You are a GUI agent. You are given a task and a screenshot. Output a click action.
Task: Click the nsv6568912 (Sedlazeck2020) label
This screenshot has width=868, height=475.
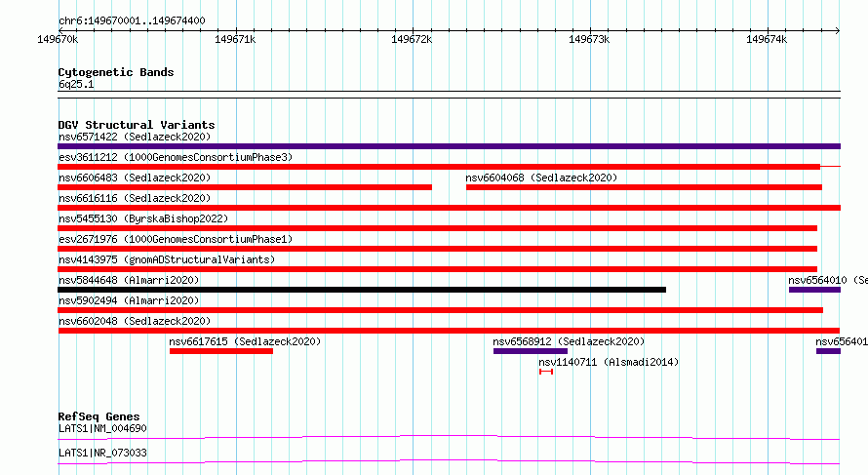coord(569,341)
